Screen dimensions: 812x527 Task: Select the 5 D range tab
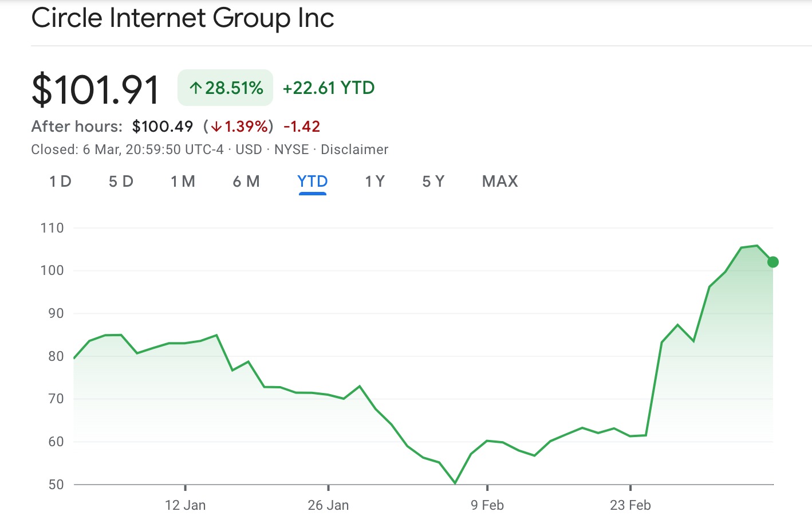pyautogui.click(x=121, y=182)
